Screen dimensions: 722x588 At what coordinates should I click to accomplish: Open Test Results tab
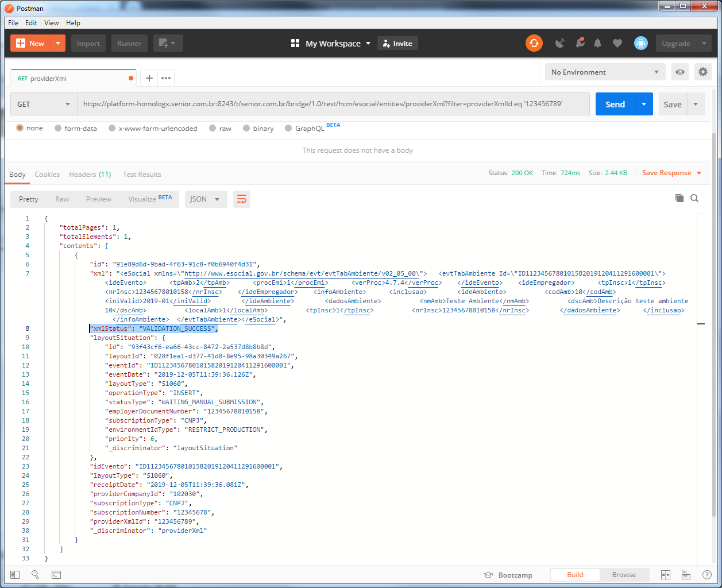(x=142, y=175)
